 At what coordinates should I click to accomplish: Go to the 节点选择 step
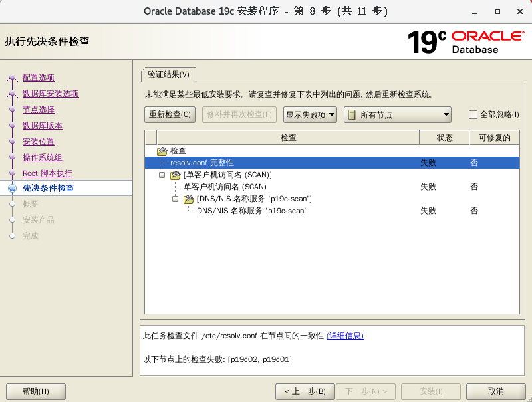[39, 110]
